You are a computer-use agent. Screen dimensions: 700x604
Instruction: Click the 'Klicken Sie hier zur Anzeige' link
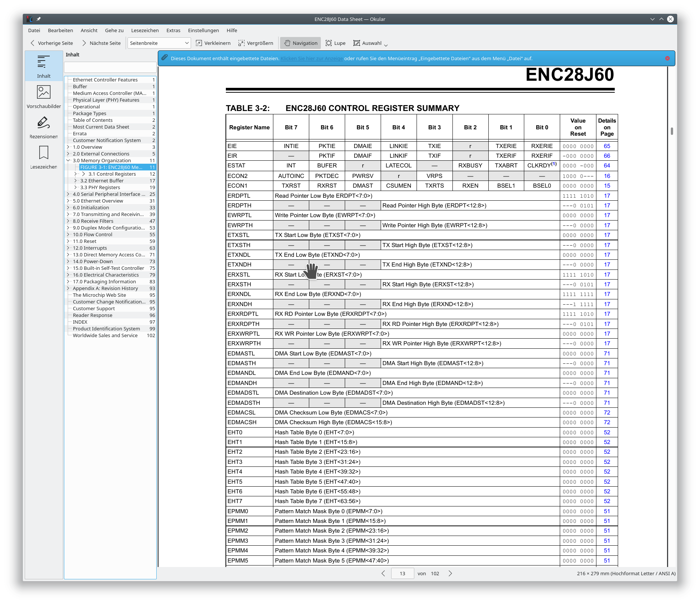point(311,58)
